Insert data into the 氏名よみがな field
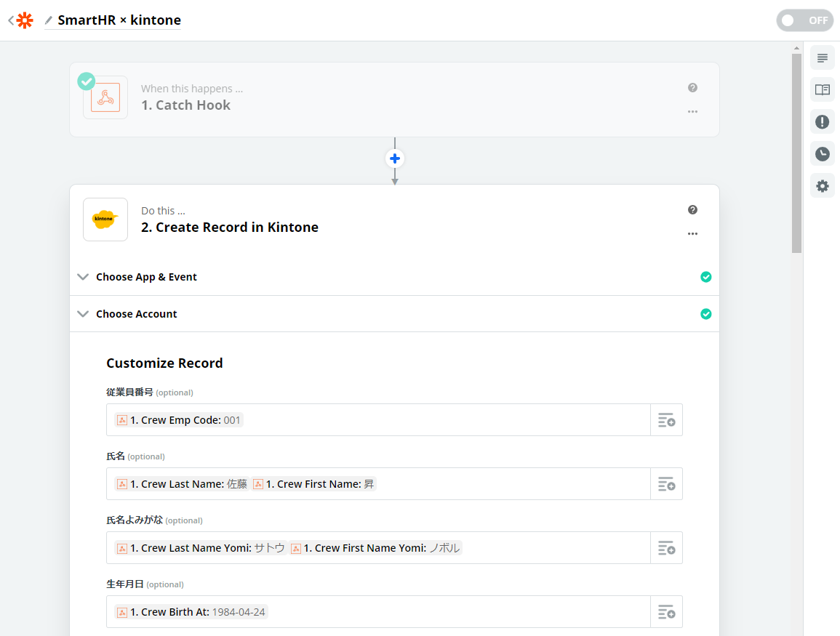The height and width of the screenshot is (636, 840). (666, 547)
